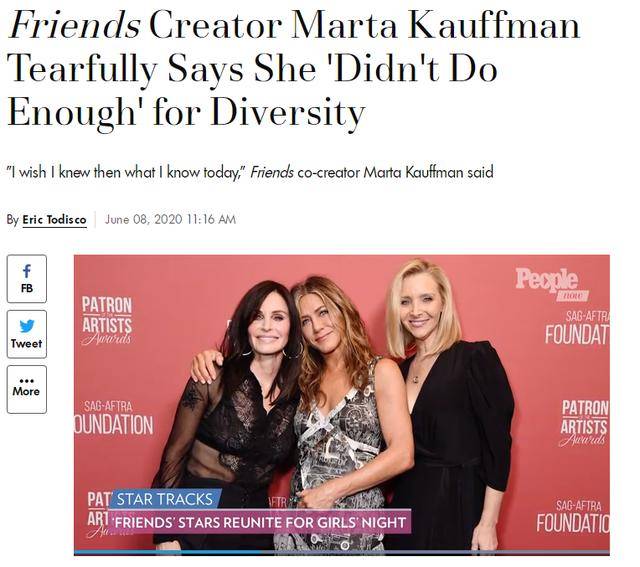Image resolution: width=640 pixels, height=567 pixels.
Task: Click 'FRIENDS' STARS REUNITE FOR GIRLS' NIGHT caption
Action: tap(259, 522)
